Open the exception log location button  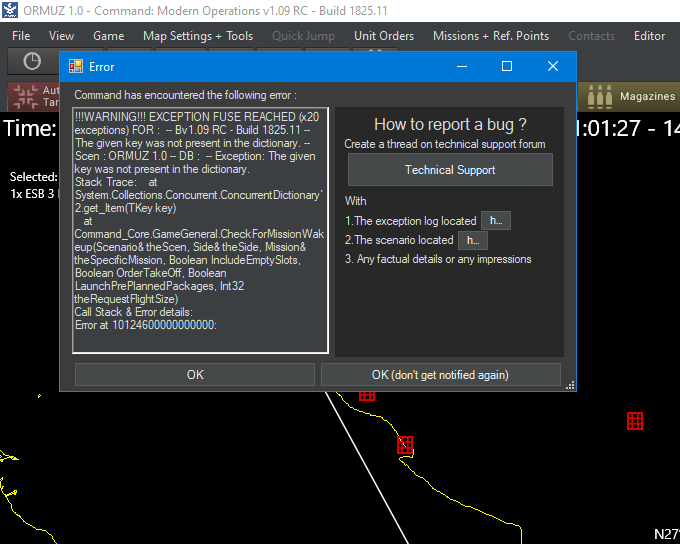[496, 221]
